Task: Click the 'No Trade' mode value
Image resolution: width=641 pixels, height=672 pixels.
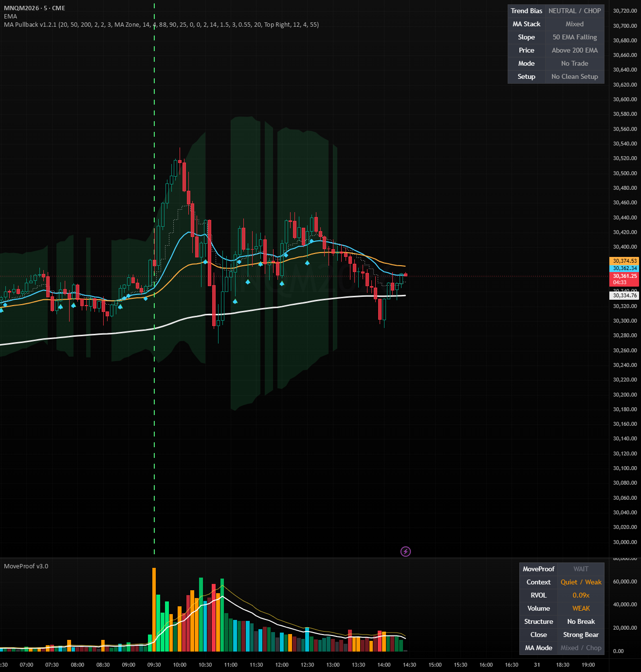Action: click(x=575, y=63)
